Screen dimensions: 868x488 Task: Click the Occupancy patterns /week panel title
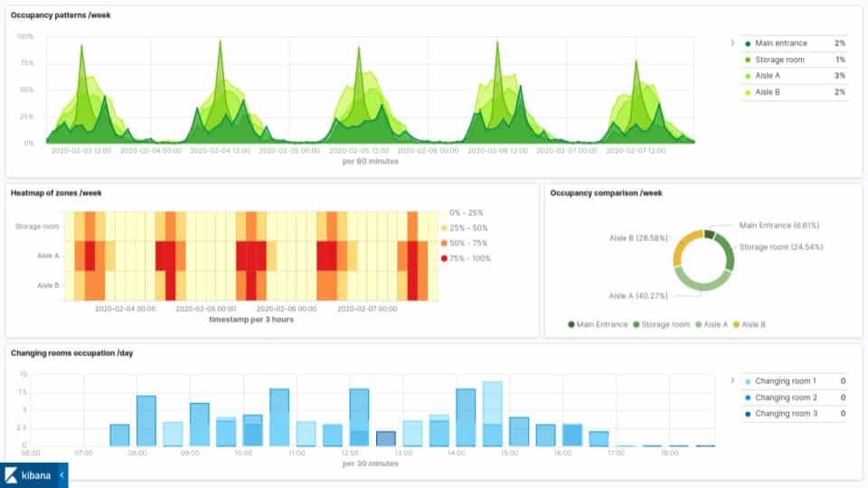(61, 15)
